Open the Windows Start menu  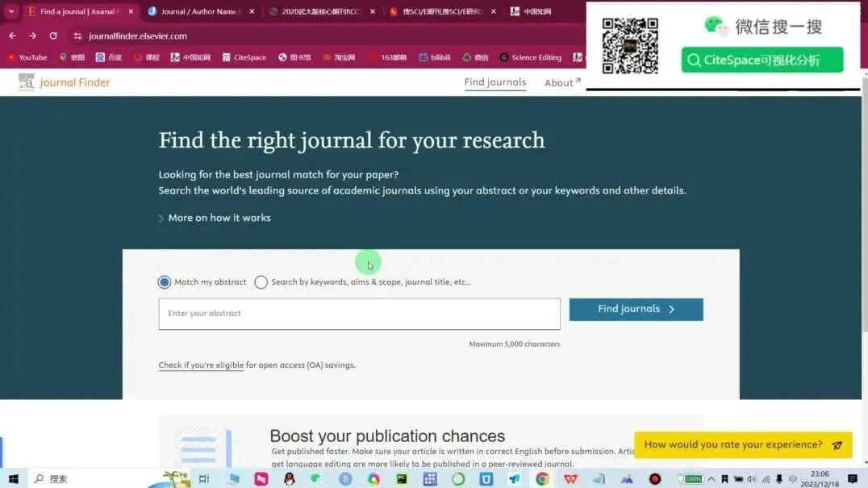pyautogui.click(x=13, y=478)
